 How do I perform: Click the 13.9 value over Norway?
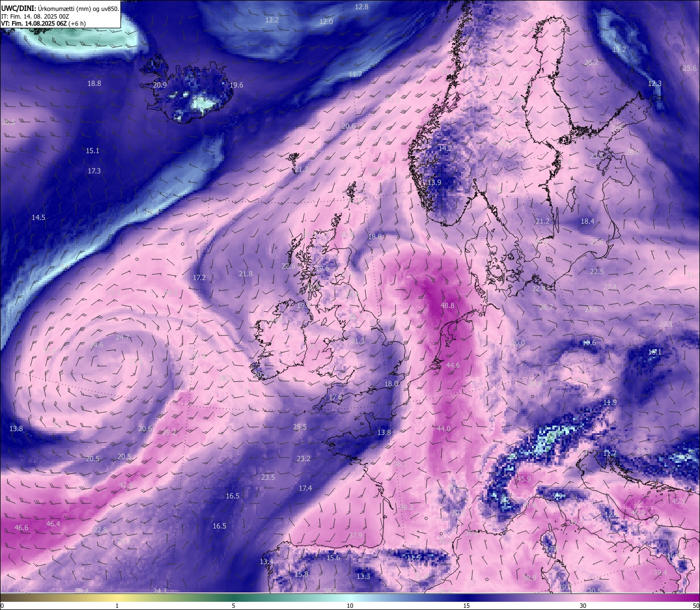[434, 183]
